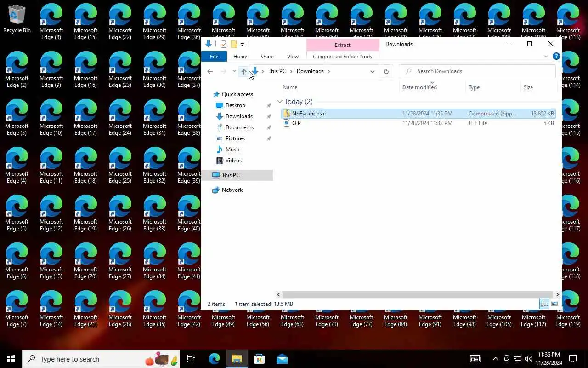Click This PC in the address breadcrumb
The height and width of the screenshot is (368, 588).
click(x=277, y=71)
